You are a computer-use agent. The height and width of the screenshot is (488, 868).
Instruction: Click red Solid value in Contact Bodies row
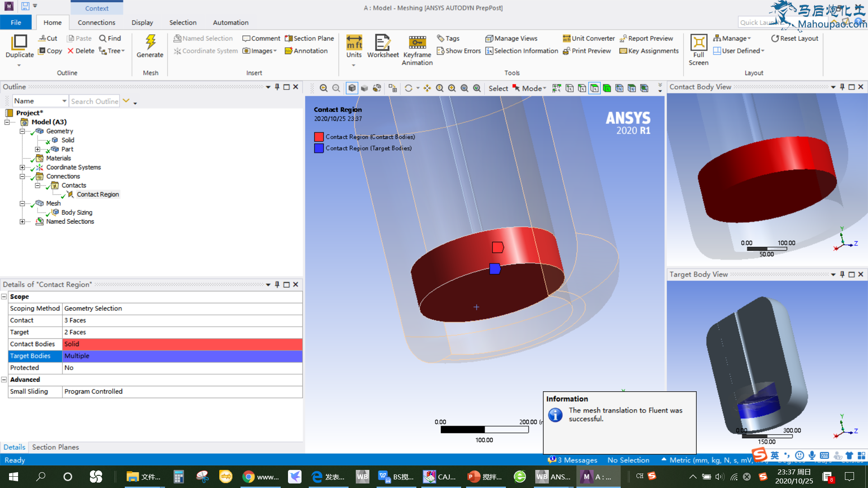[182, 344]
